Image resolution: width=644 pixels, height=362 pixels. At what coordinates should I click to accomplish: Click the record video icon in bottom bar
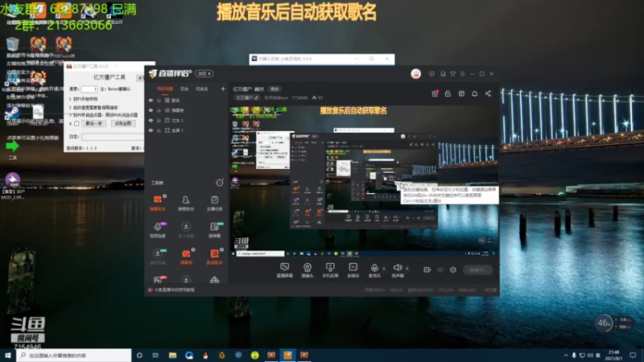pyautogui.click(x=427, y=269)
